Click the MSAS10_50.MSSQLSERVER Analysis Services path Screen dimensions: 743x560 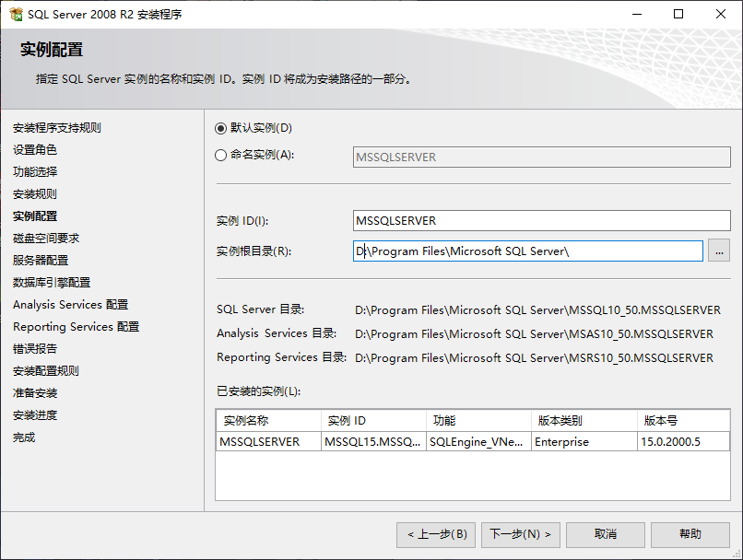pos(534,334)
